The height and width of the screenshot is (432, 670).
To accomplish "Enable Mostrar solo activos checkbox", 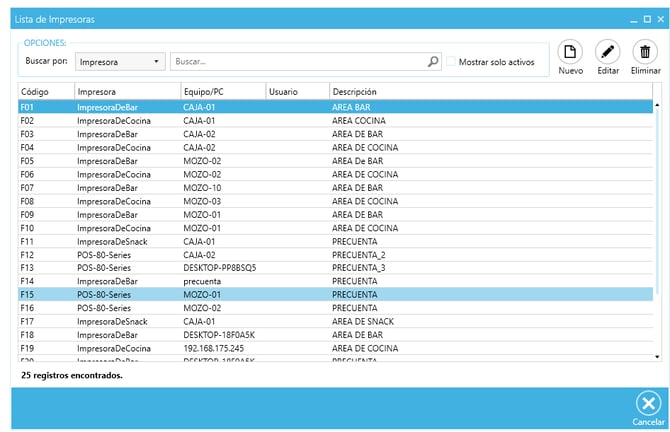I will pyautogui.click(x=452, y=62).
